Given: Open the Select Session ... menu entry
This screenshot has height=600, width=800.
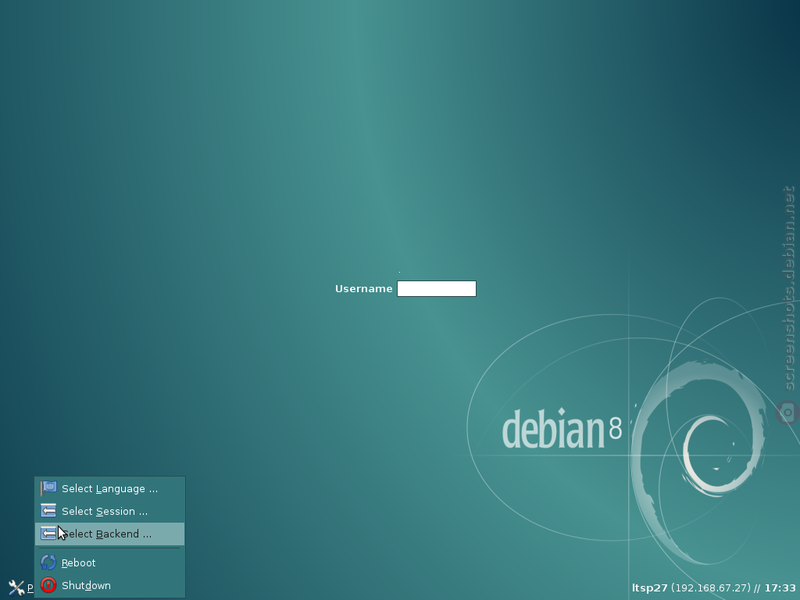Looking at the screenshot, I should (x=110, y=511).
